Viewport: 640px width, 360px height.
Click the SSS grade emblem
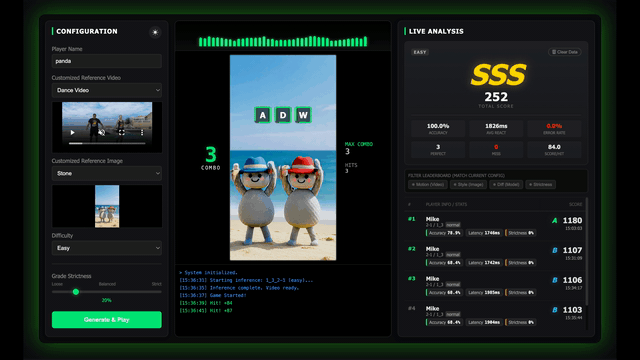pyautogui.click(x=498, y=74)
